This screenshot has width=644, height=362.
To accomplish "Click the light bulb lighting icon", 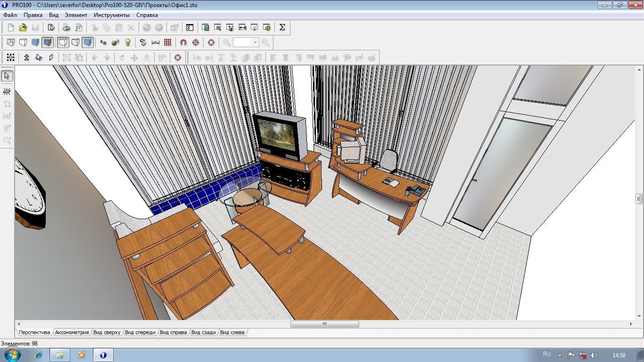I will tap(127, 42).
